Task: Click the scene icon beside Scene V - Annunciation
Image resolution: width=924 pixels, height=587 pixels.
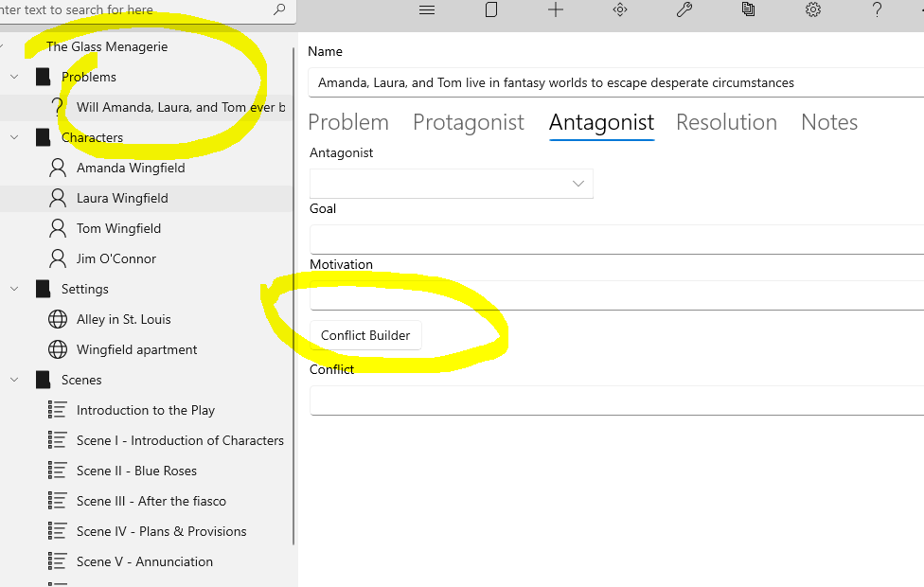Action: point(55,561)
